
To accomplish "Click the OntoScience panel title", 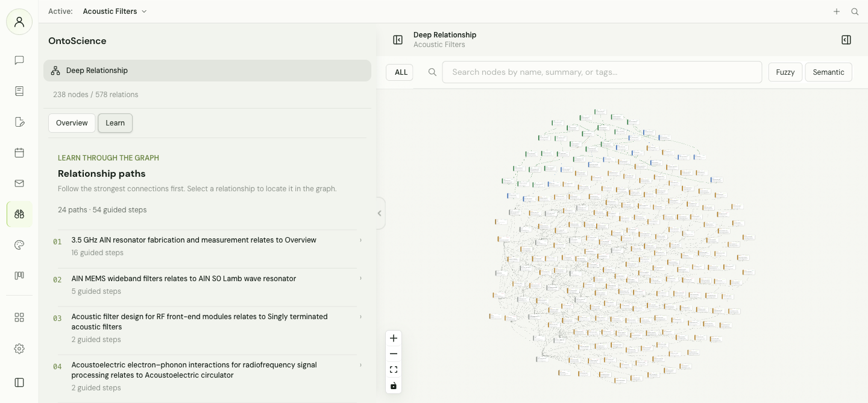I will pos(77,41).
